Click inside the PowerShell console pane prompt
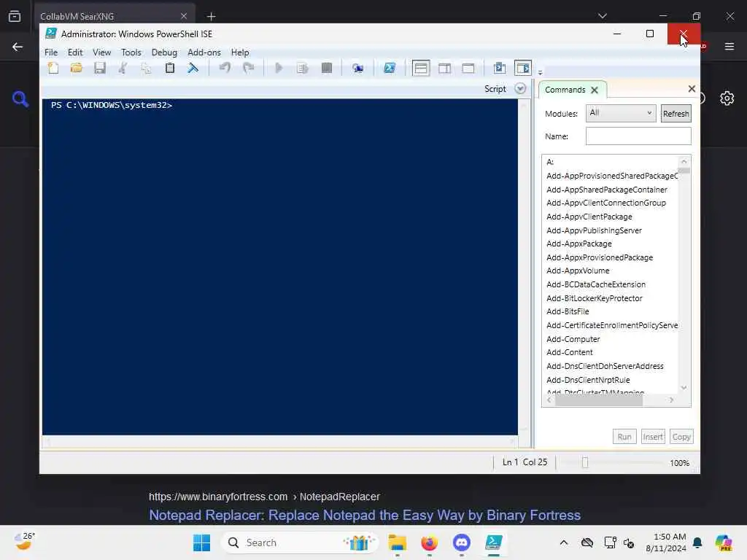 tap(279, 267)
